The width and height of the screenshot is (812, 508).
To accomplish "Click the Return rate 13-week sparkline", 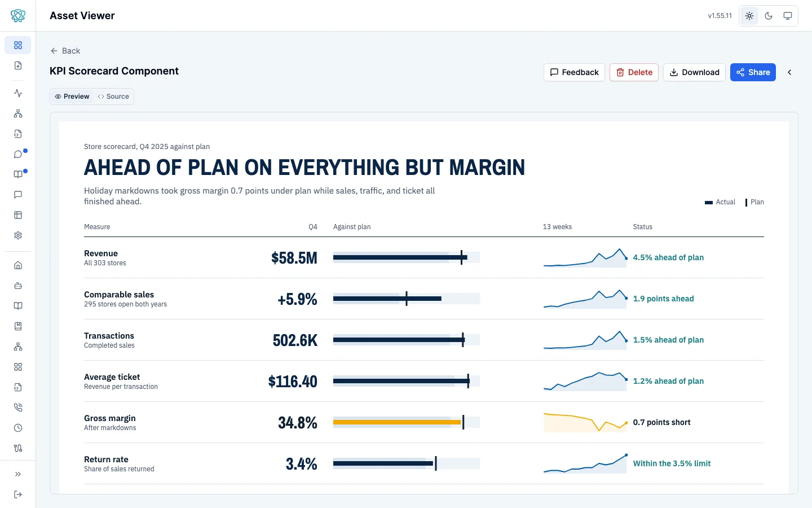I will (585, 463).
